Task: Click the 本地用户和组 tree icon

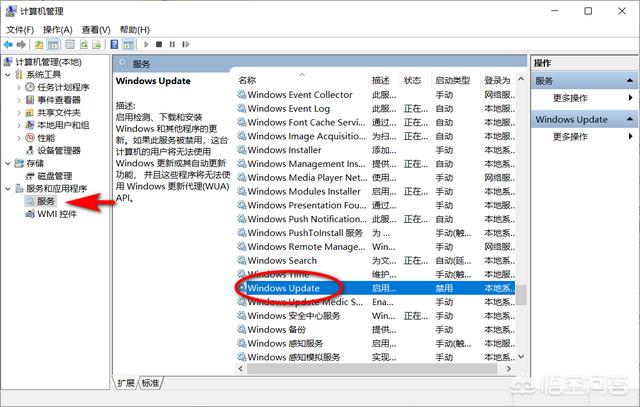Action: coord(30,125)
